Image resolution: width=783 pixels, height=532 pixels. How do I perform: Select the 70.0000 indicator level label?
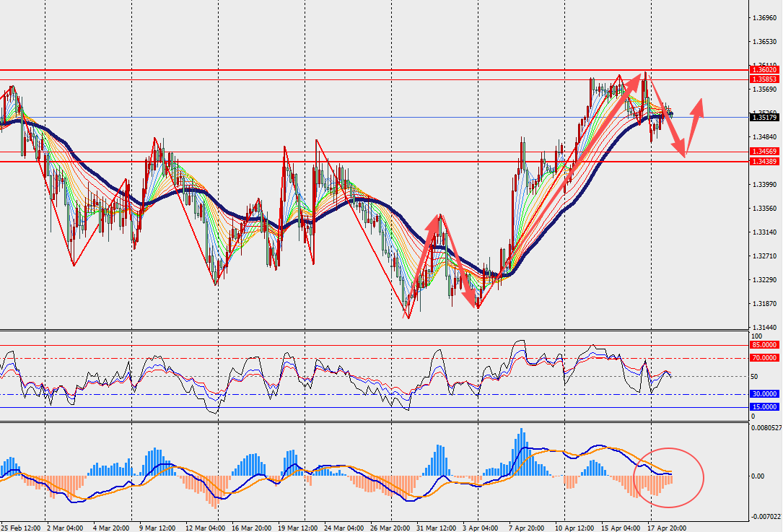(x=764, y=358)
